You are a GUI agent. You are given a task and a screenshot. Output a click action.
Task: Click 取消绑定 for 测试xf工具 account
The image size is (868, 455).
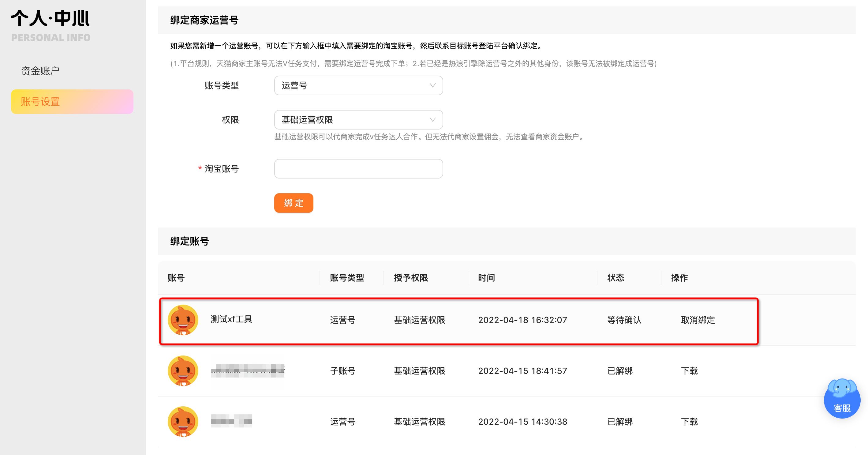click(698, 320)
